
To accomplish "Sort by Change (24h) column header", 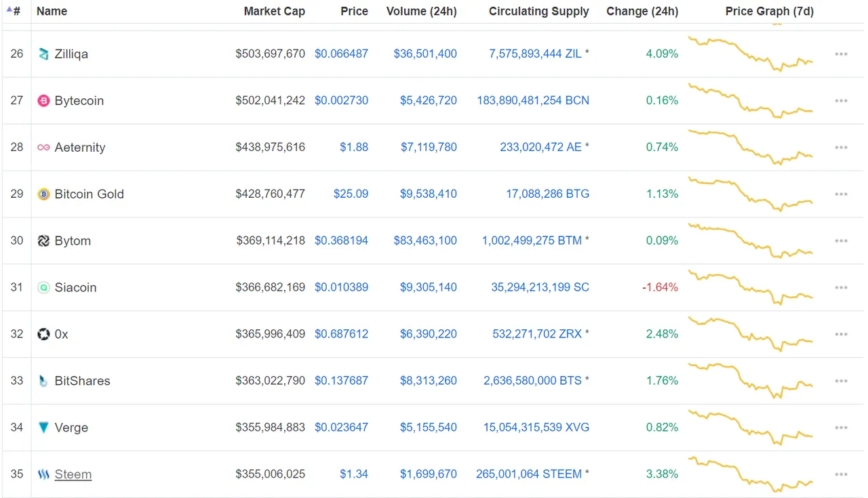I will point(642,12).
